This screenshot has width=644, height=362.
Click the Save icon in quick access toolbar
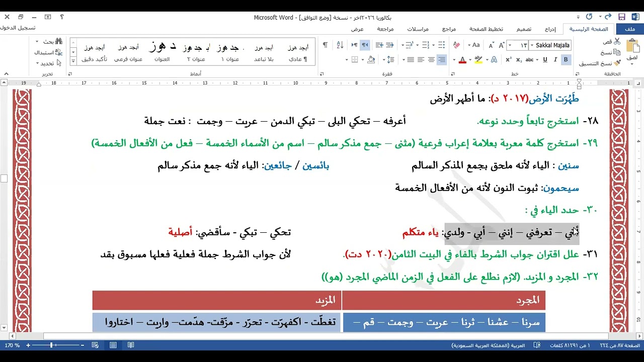[x=622, y=17]
